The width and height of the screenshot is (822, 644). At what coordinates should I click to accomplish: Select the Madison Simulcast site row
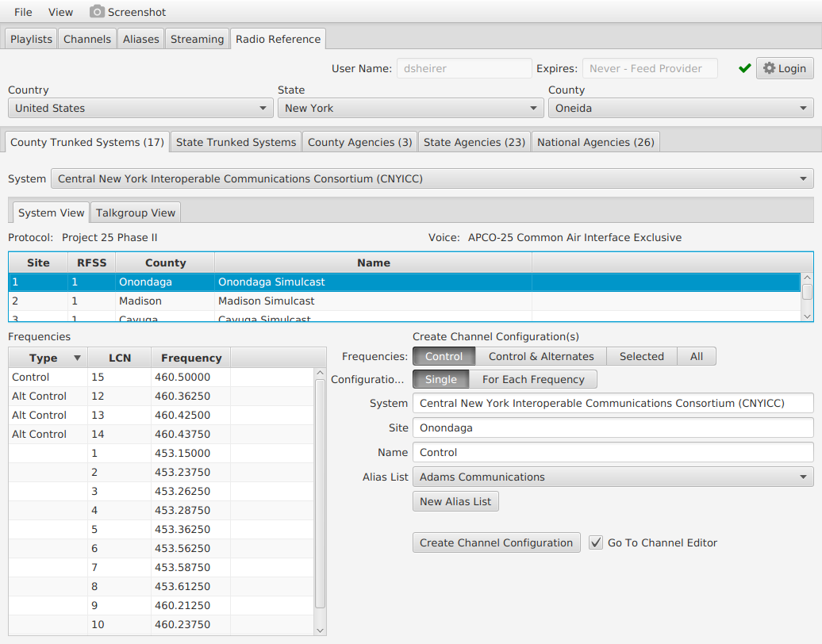pos(405,301)
